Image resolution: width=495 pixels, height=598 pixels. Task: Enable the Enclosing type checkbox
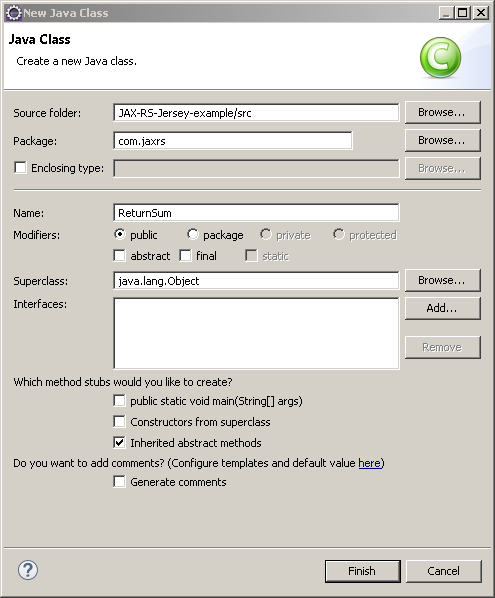coord(20,167)
